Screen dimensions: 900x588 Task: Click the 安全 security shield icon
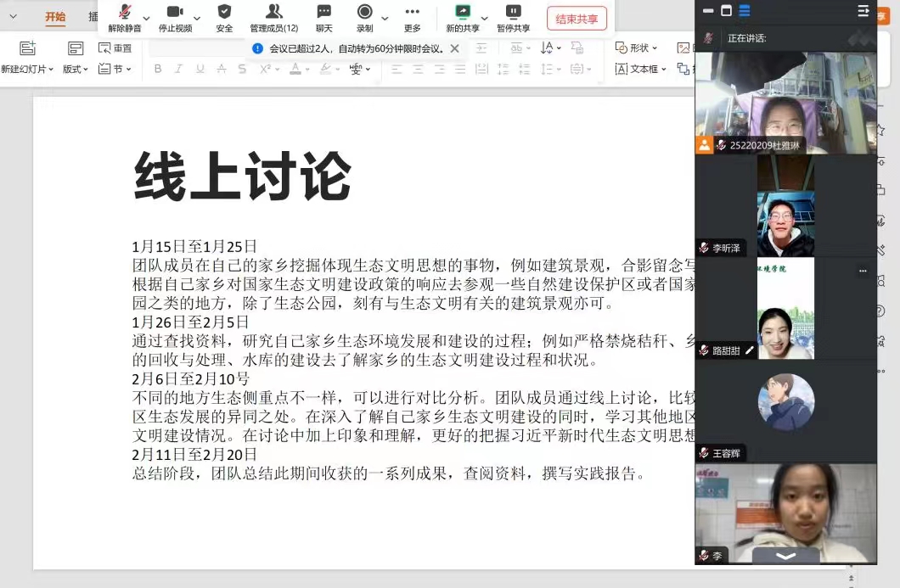pyautogui.click(x=224, y=12)
